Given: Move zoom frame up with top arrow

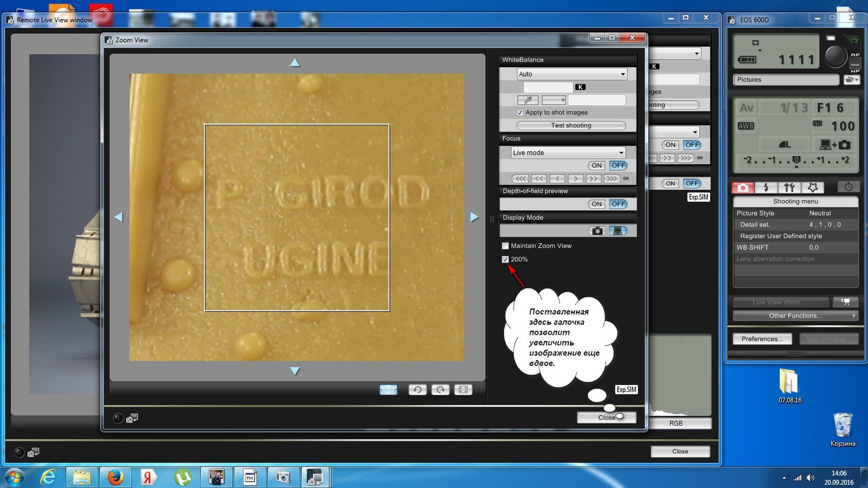Looking at the screenshot, I should tap(294, 62).
